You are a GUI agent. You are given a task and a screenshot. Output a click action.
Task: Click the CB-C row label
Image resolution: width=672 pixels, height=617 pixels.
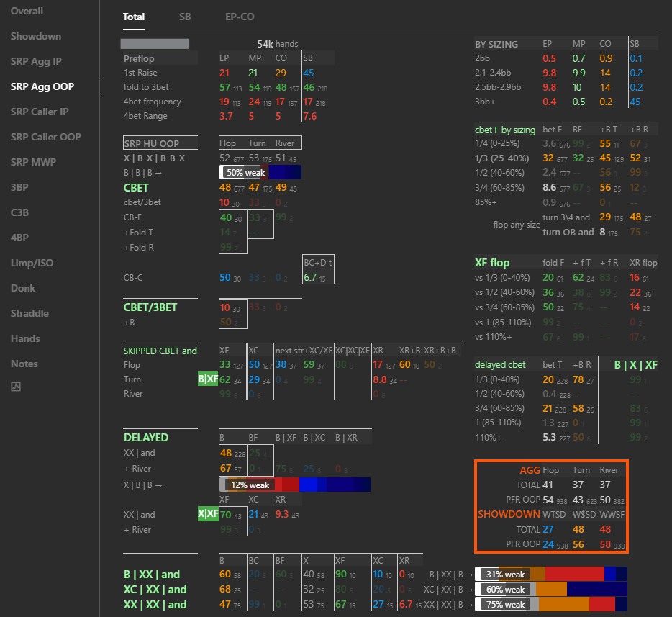point(133,278)
